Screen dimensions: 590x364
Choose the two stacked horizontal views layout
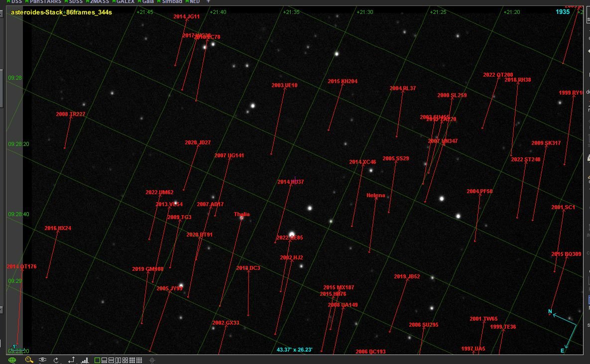112,360
